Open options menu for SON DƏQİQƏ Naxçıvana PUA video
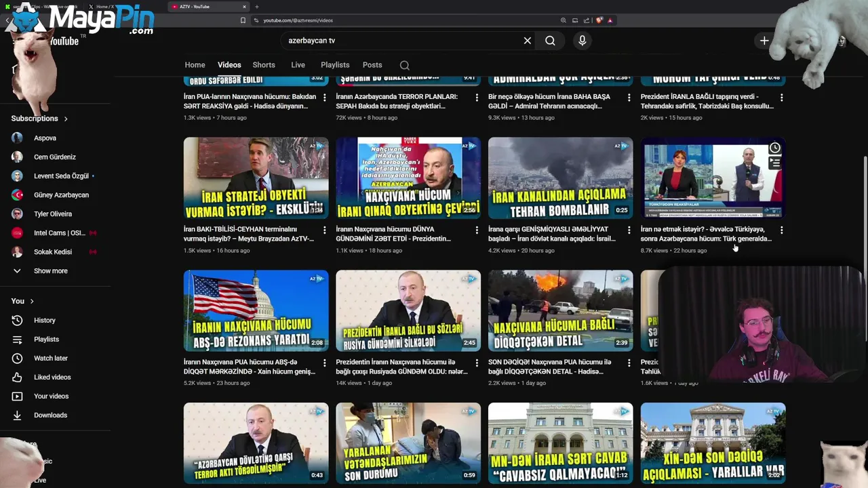Image resolution: width=868 pixels, height=488 pixels. [629, 363]
